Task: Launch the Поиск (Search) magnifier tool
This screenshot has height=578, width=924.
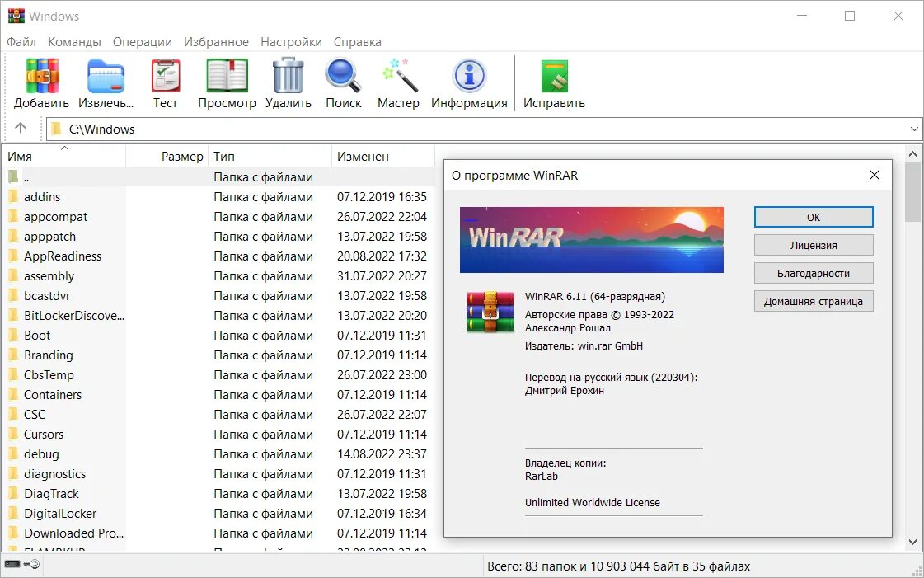Action: (x=343, y=82)
